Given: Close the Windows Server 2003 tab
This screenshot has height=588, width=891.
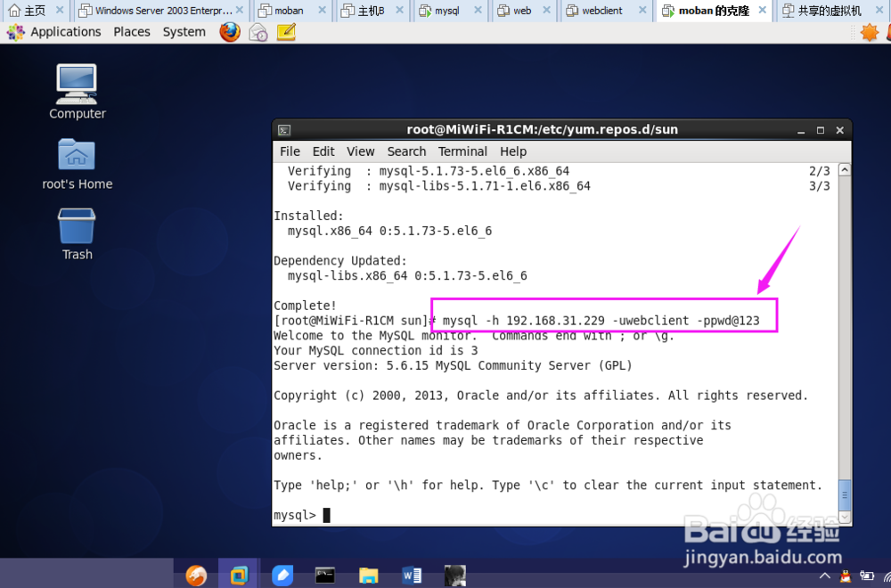Looking at the screenshot, I should click(x=240, y=10).
